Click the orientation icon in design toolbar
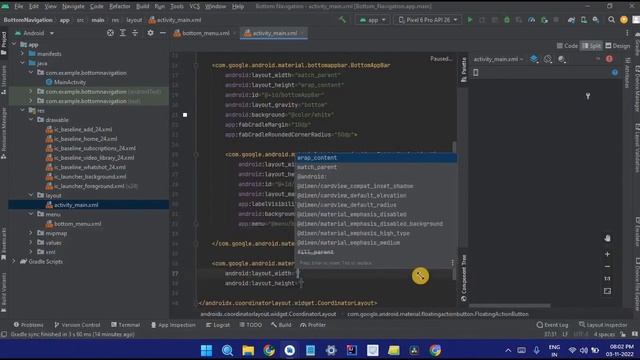This screenshot has height=360, width=640. (x=548, y=59)
